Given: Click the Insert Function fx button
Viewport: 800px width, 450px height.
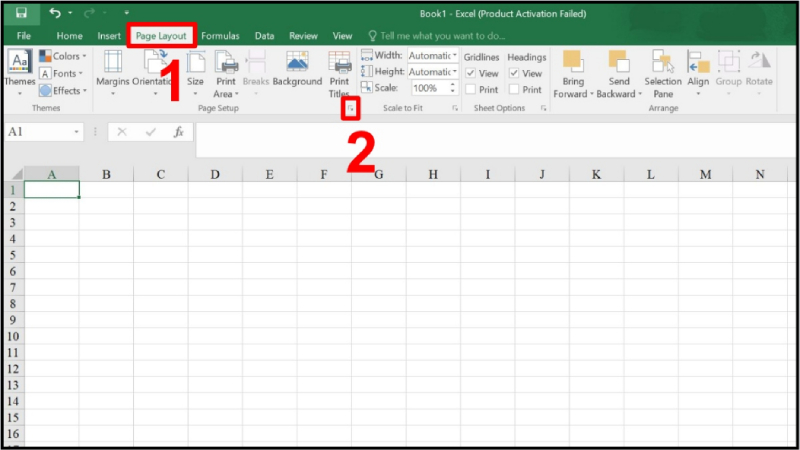Looking at the screenshot, I should (178, 132).
